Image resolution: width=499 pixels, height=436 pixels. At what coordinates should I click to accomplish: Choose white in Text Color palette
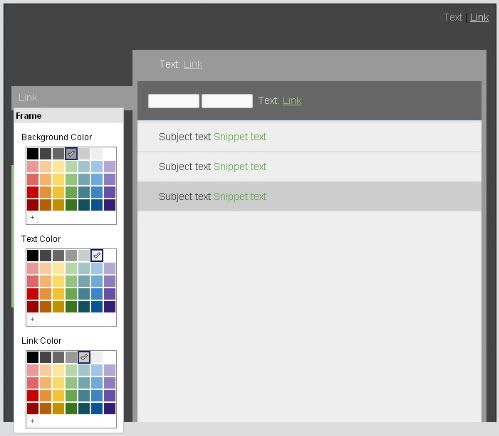pos(110,256)
